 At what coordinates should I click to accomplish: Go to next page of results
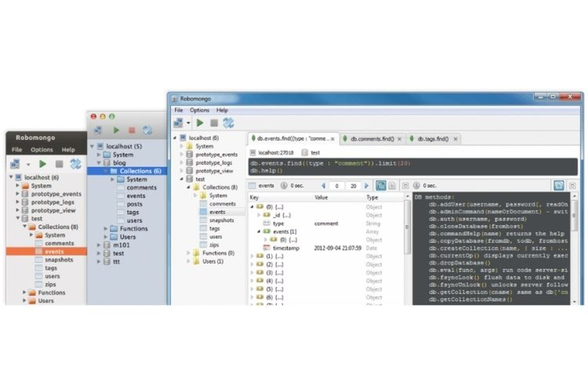(366, 186)
